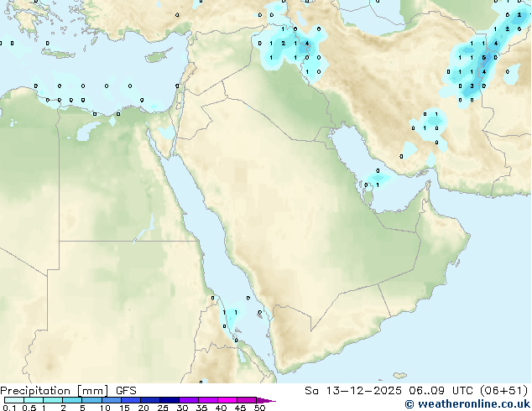
Task: Click the "Precipitation" title word
Action: point(35,391)
